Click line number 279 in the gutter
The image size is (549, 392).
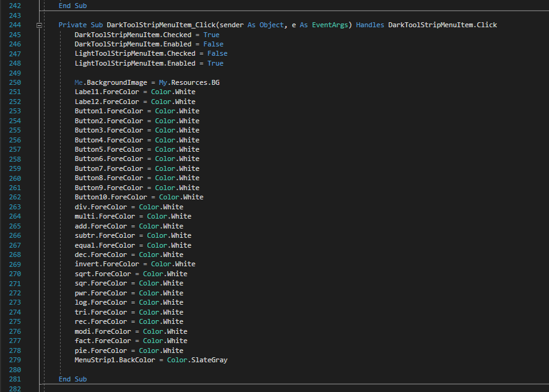[x=15, y=360]
